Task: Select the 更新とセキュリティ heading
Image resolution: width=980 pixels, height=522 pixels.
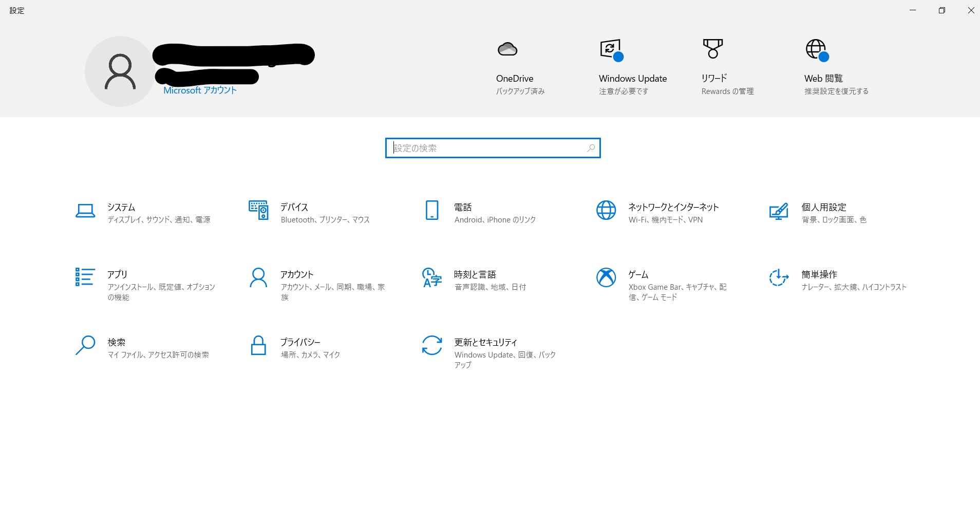Action: [485, 342]
